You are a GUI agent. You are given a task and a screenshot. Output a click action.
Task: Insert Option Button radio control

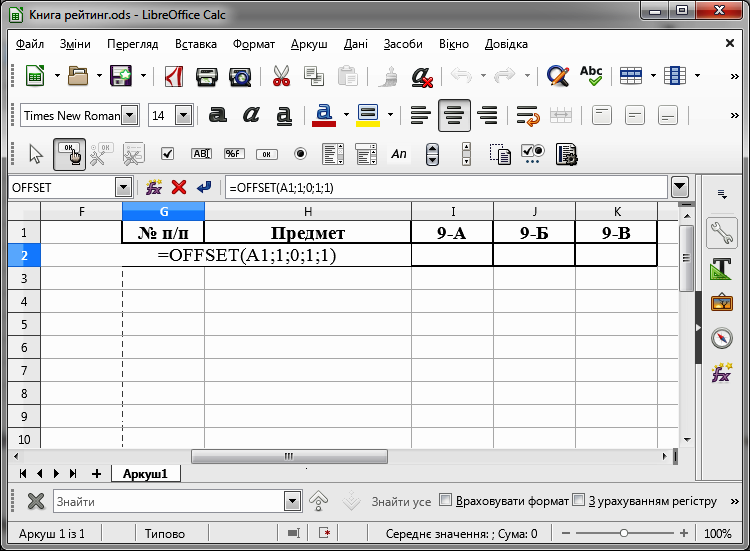point(300,154)
